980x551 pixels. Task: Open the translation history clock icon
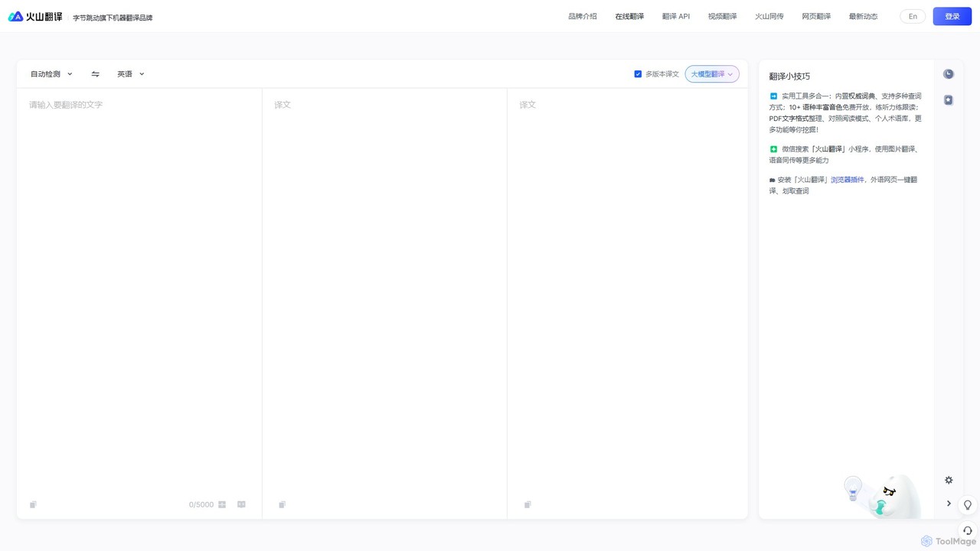[x=949, y=74]
